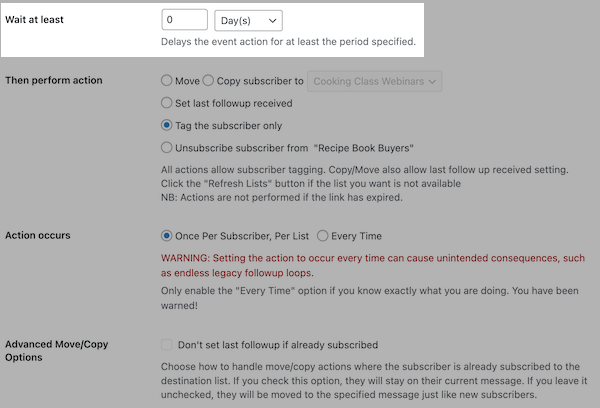Screen dimensions: 600x408
Task: Switch action occurrence to Every Time
Action: pos(323,236)
